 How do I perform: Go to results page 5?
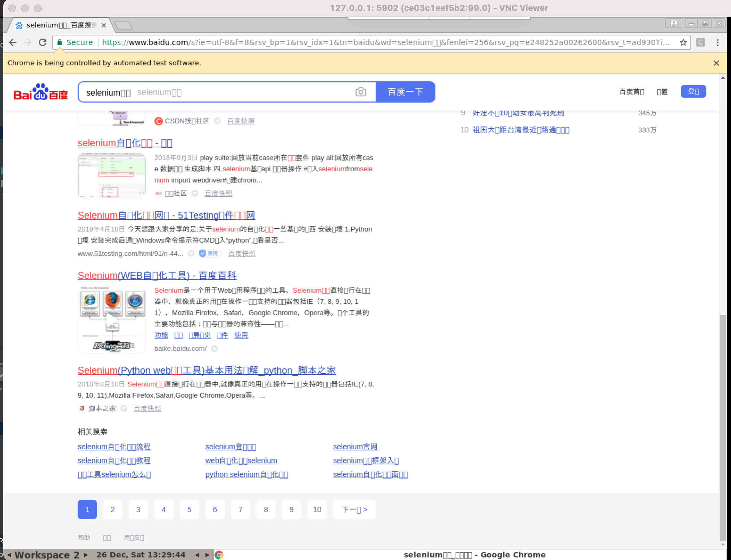[189, 509]
